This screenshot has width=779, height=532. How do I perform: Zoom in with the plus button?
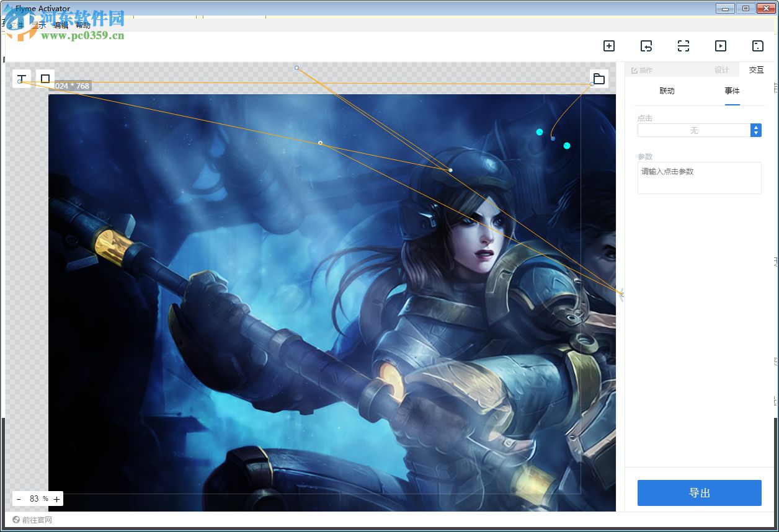pos(56,499)
